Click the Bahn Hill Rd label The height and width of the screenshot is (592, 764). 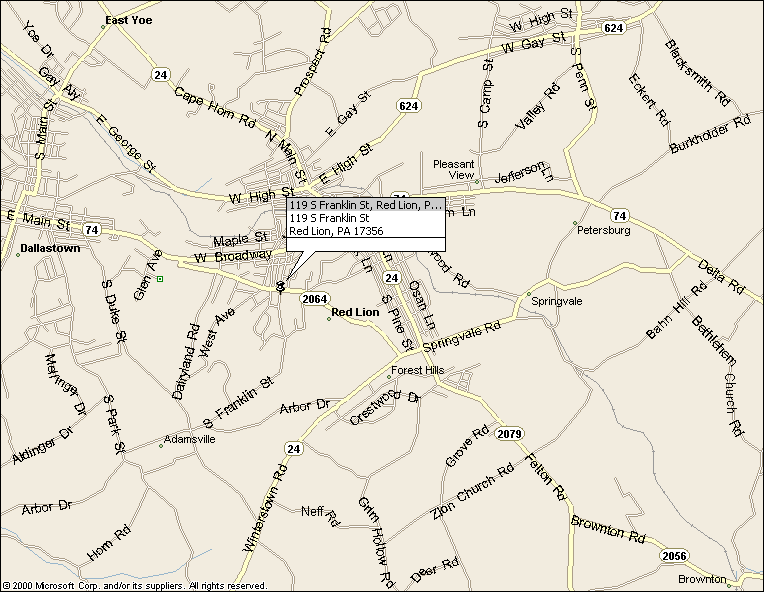tap(676, 310)
